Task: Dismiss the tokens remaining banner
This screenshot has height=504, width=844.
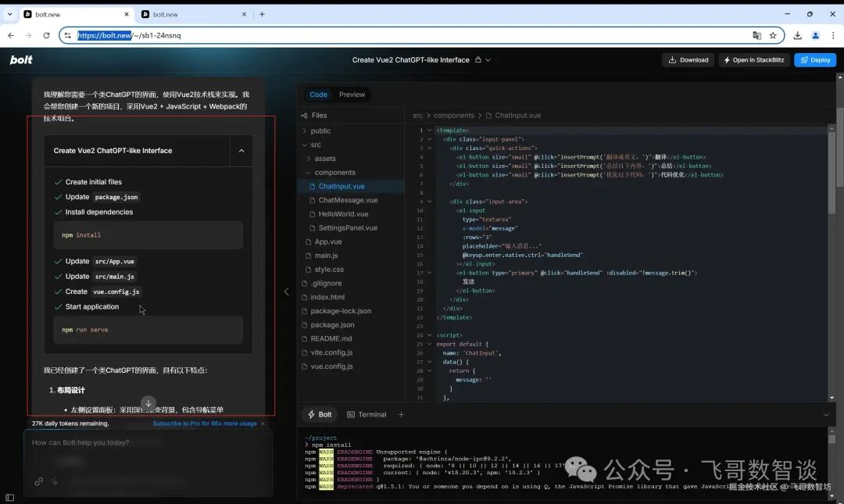Action: pos(263,424)
